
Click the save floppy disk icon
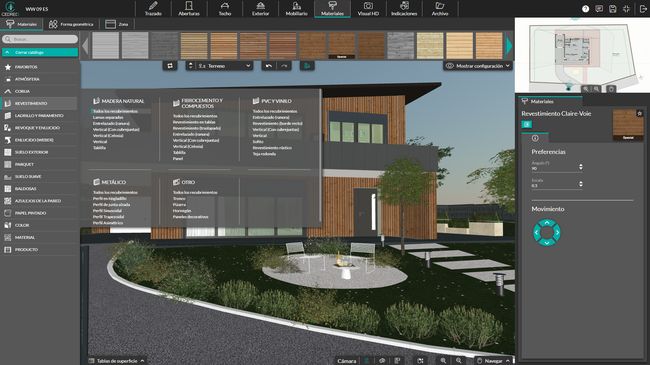(613, 9)
